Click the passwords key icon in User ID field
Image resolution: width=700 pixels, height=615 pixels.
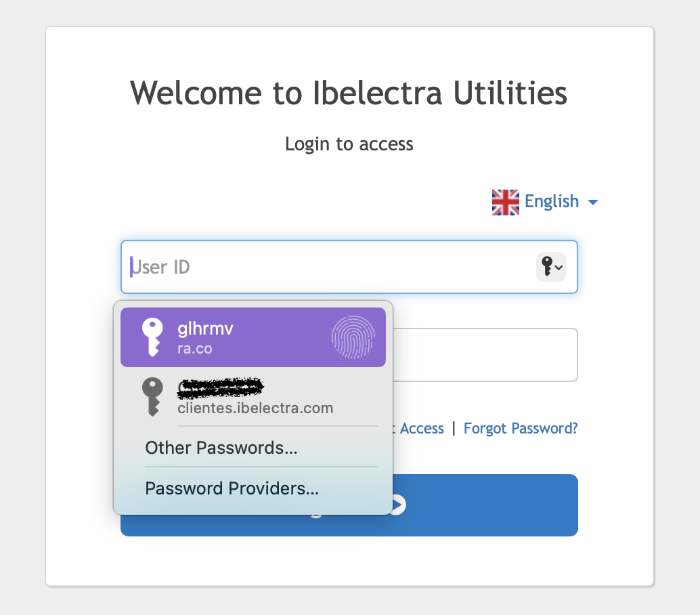tap(546, 267)
